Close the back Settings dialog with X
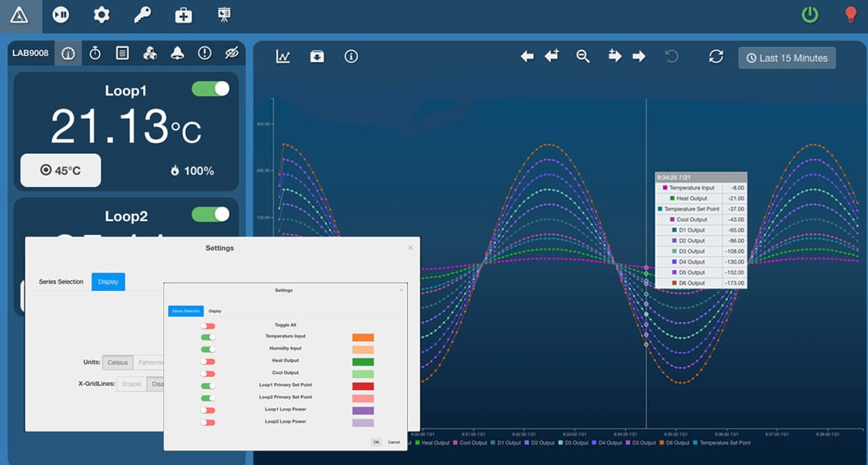 point(410,248)
